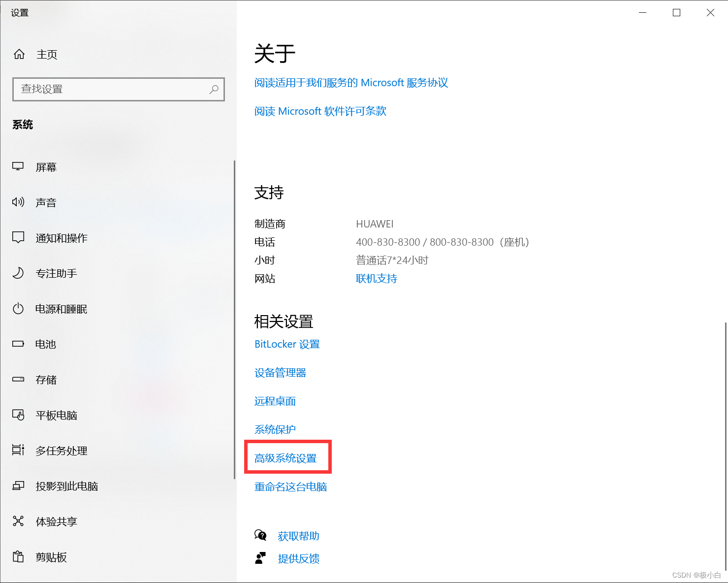The width and height of the screenshot is (728, 583).
Task: Click the 获取帮助 link
Action: (x=299, y=536)
